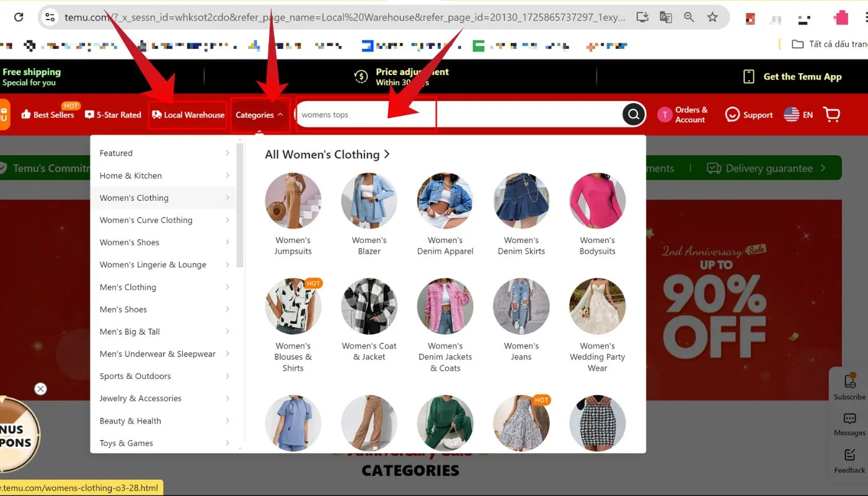Open All Women's Clothing link
The width and height of the screenshot is (868, 496).
point(327,154)
